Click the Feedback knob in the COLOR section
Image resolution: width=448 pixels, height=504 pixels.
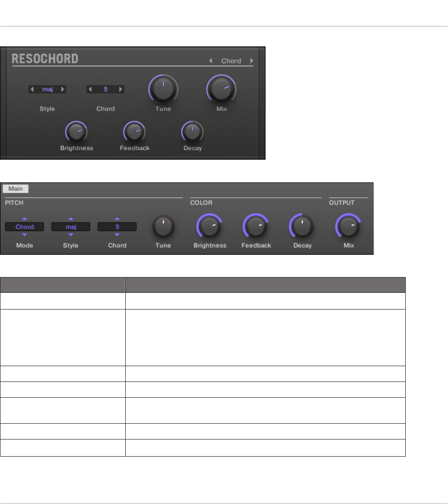(x=256, y=226)
